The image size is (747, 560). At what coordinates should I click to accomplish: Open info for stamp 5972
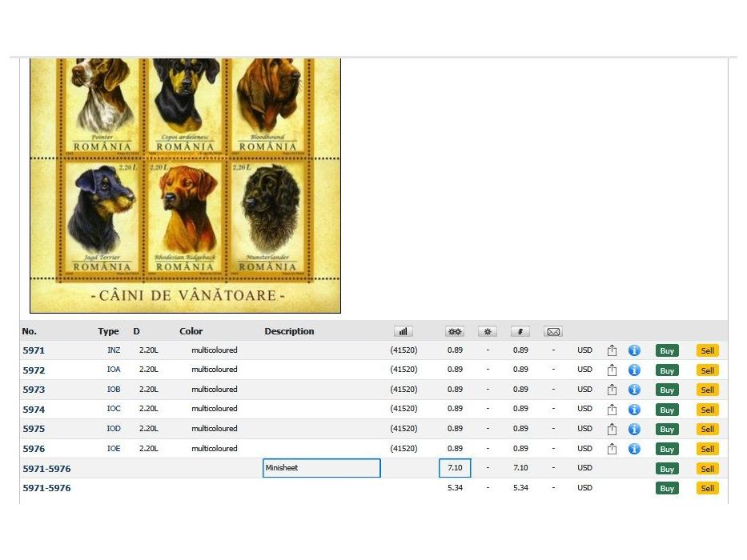pos(634,370)
